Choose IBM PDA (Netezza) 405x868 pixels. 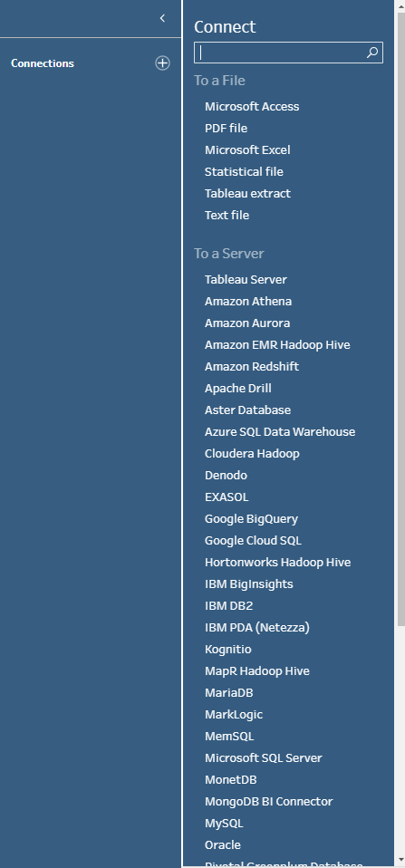pos(256,627)
